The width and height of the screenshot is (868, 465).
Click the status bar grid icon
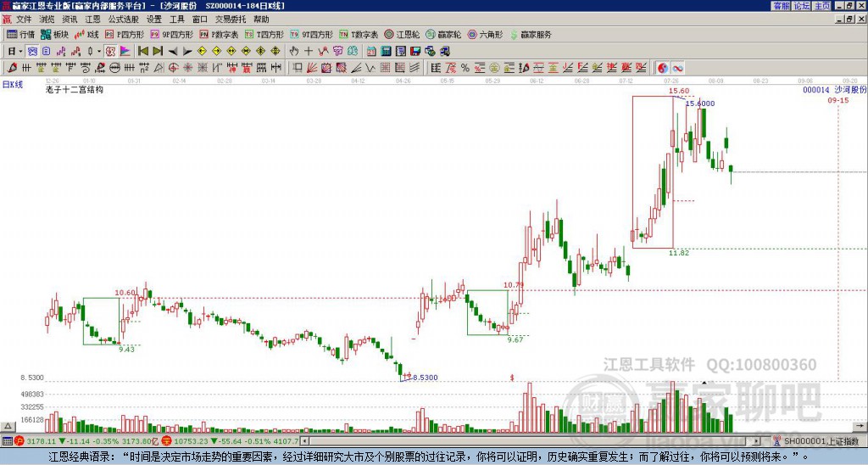(7, 441)
